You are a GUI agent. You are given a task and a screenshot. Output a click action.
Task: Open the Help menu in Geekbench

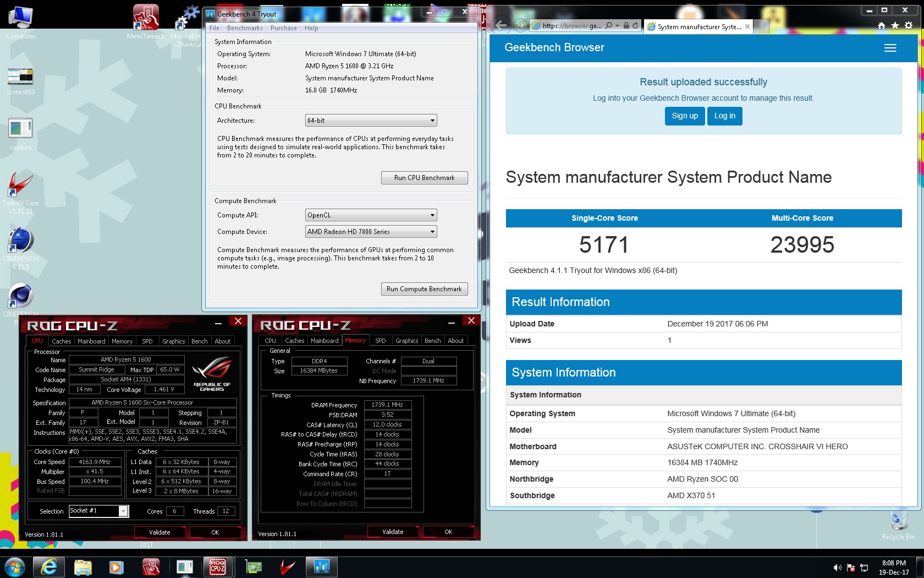click(x=311, y=28)
